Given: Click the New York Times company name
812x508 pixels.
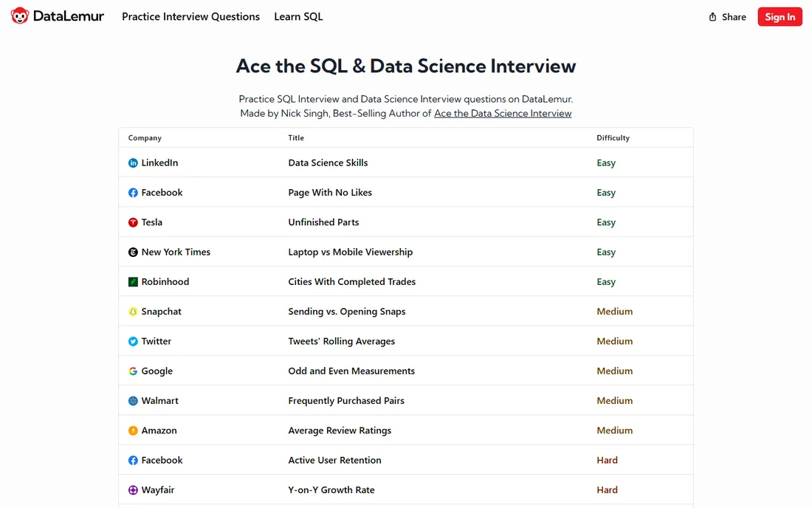Looking at the screenshot, I should [176, 253].
